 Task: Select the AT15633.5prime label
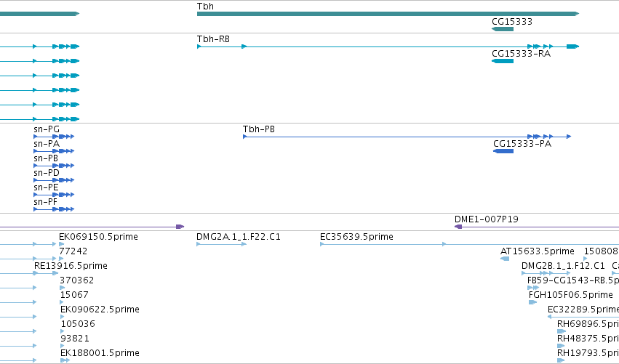pos(538,251)
